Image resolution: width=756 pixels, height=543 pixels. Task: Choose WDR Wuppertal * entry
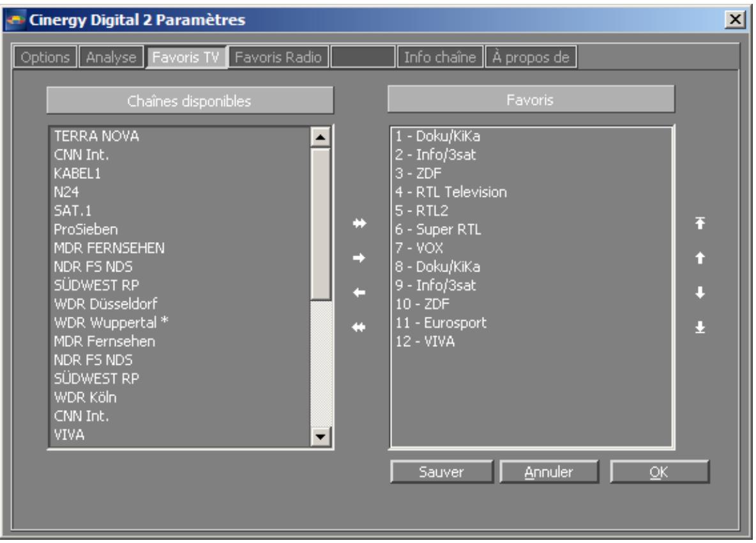coord(180,323)
